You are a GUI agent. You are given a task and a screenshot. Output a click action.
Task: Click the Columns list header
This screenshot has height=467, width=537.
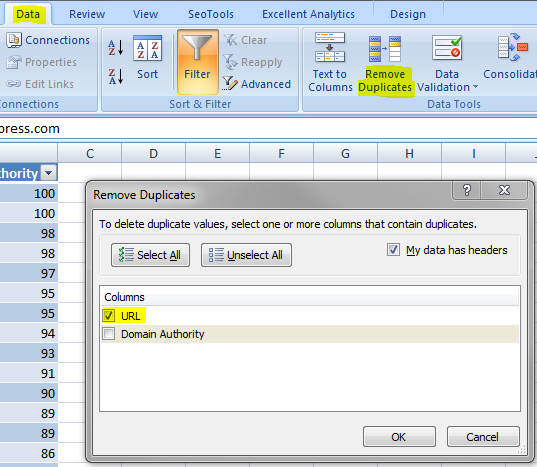coord(310,296)
